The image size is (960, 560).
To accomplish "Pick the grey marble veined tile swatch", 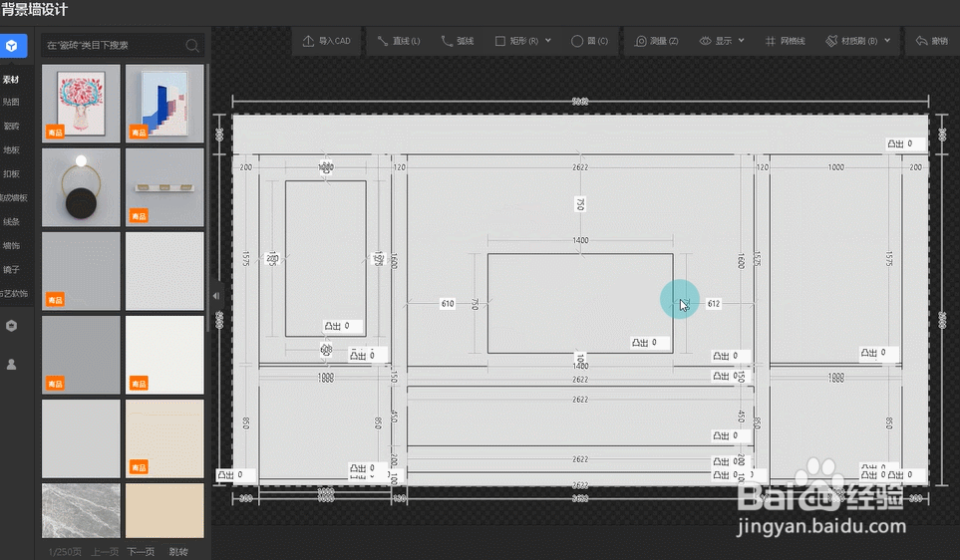I will click(81, 511).
